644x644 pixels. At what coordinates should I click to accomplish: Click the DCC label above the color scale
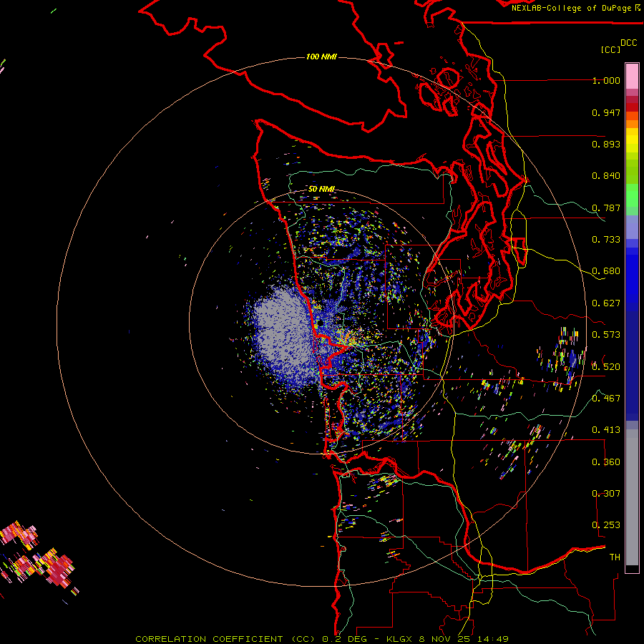pyautogui.click(x=629, y=43)
